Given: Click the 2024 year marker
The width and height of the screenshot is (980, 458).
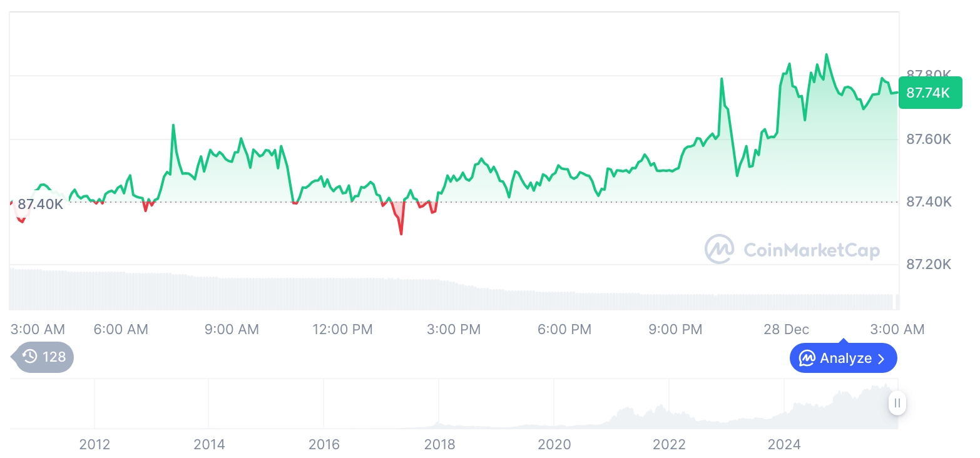Looking at the screenshot, I should coord(784,444).
